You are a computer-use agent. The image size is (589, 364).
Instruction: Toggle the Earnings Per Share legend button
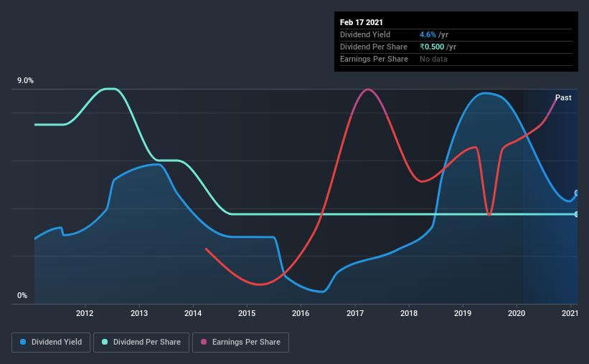[240, 343]
